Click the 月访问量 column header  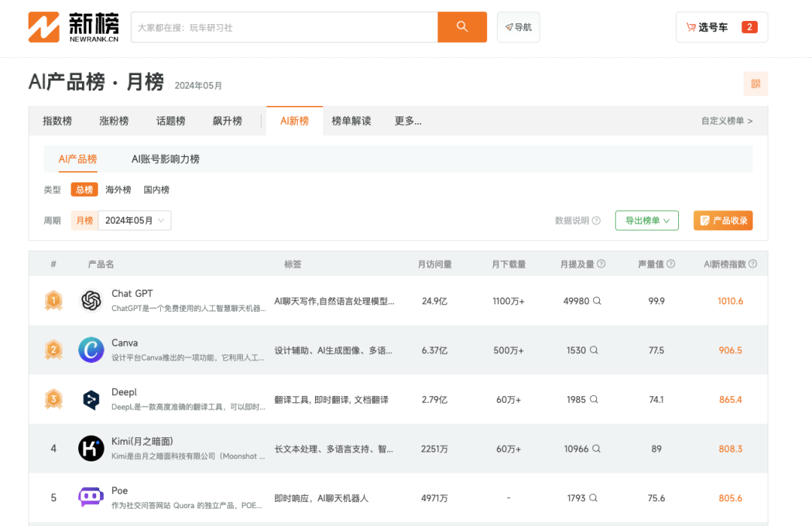[x=435, y=264]
